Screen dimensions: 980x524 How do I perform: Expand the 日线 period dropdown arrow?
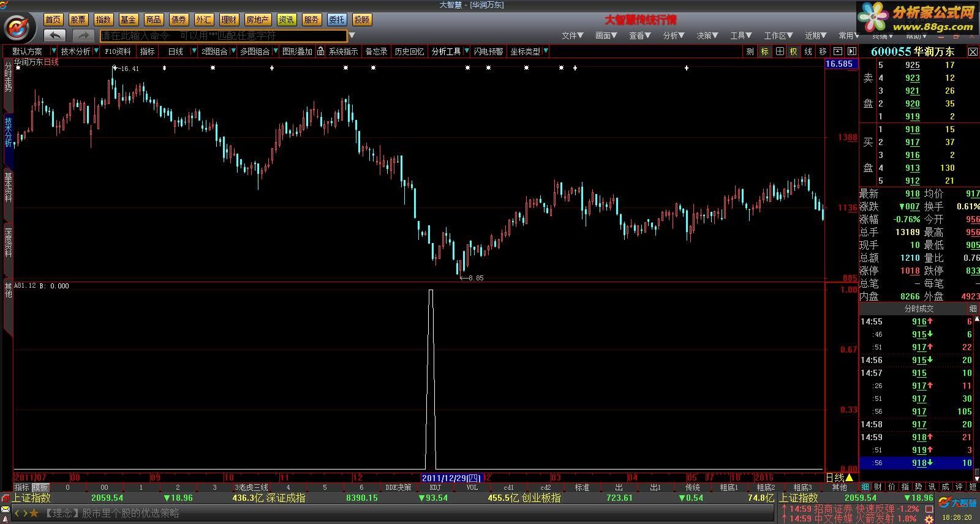(194, 51)
